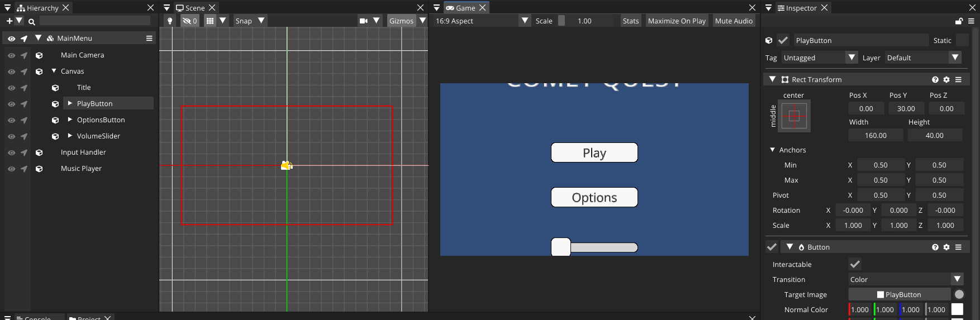
Task: Toggle visibility eye for MainMenu scene
Action: point(11,39)
